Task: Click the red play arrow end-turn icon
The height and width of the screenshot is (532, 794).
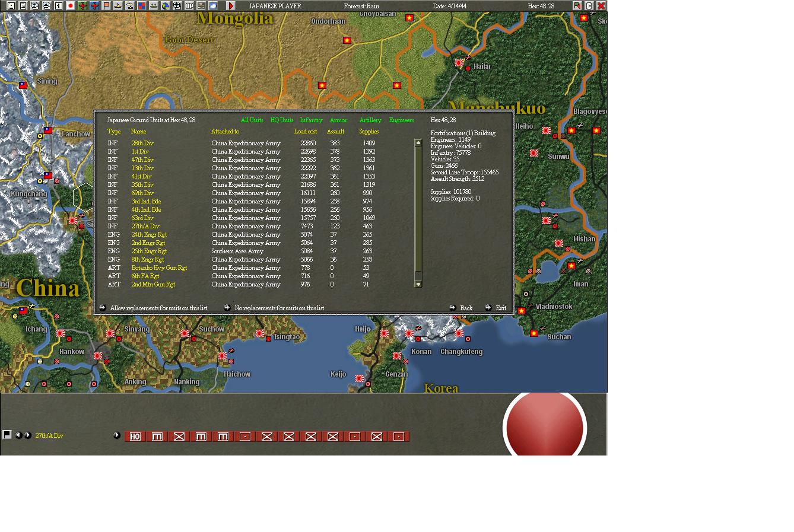Action: pos(231,6)
